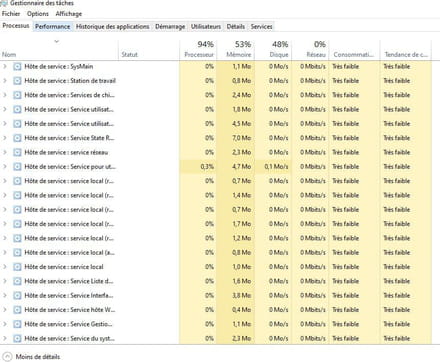
Task: Click the 0,1 Mo/s disk value cell
Action: click(x=273, y=167)
